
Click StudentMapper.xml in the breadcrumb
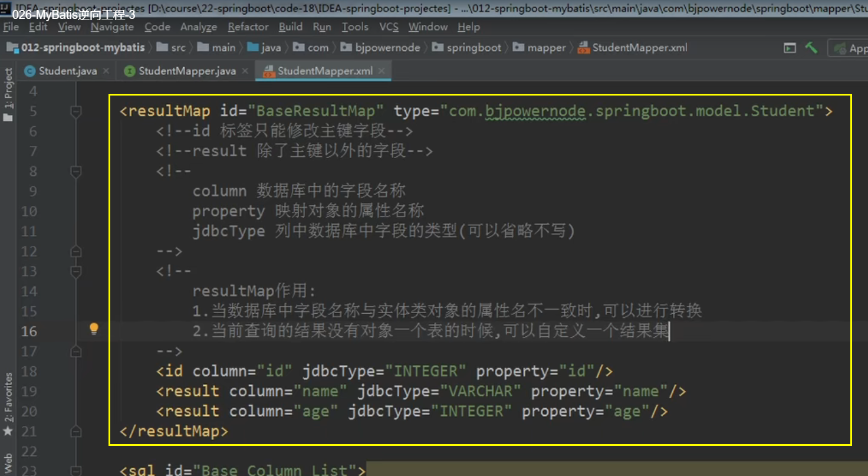[x=633, y=48]
